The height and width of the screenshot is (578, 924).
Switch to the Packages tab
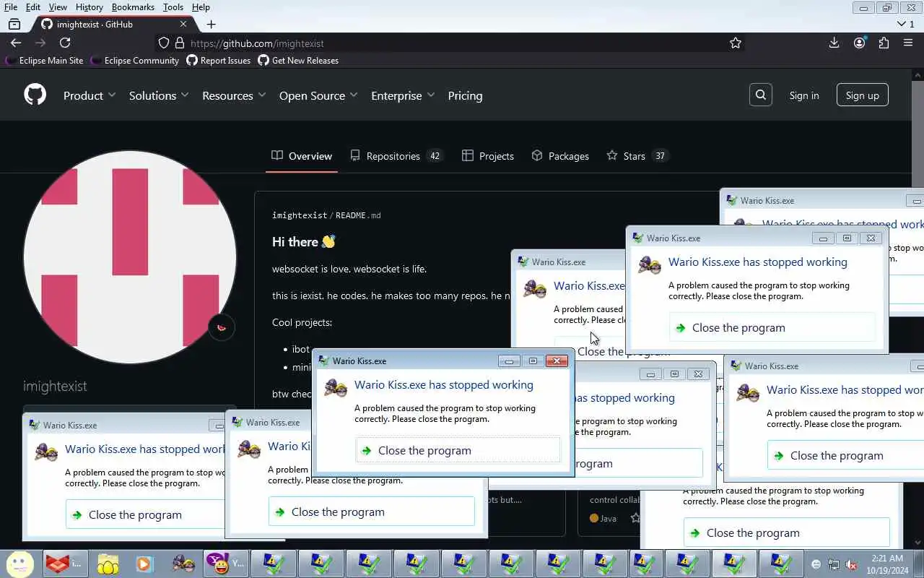tap(560, 156)
